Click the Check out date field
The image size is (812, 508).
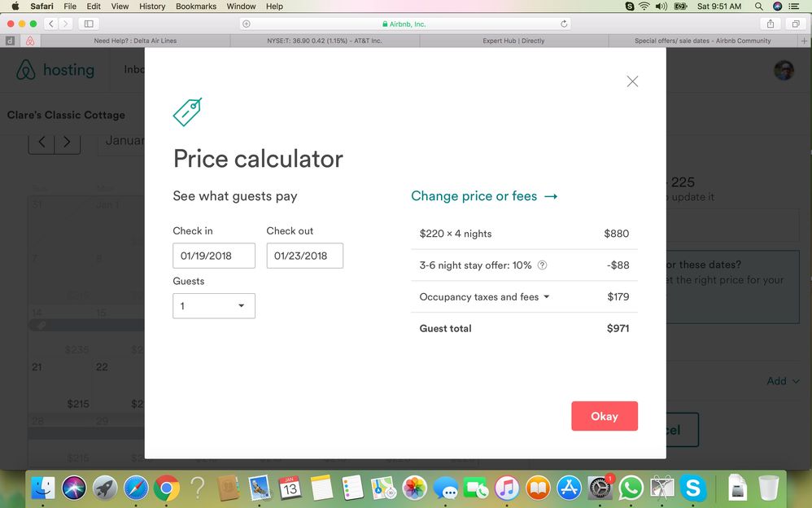coord(304,256)
